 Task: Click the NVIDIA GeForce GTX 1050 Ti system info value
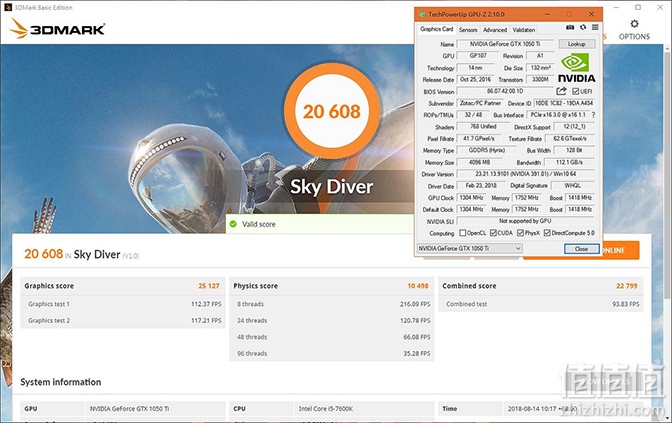tap(129, 409)
